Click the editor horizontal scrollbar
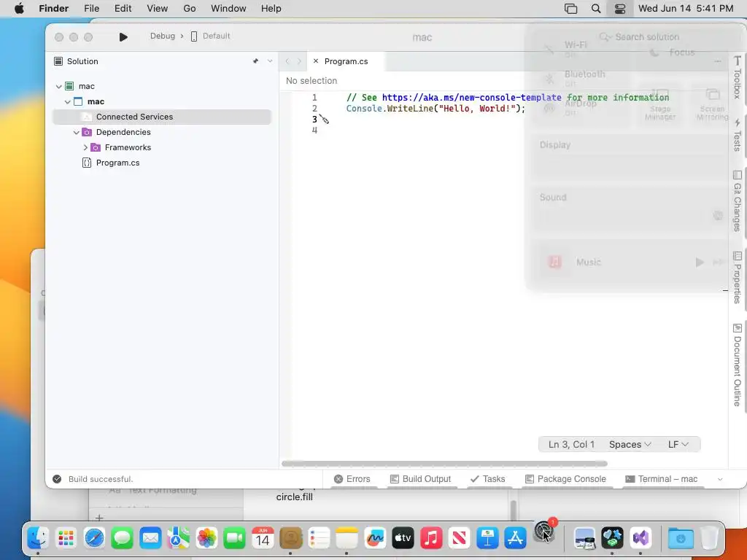The width and height of the screenshot is (747, 560). coord(444,463)
